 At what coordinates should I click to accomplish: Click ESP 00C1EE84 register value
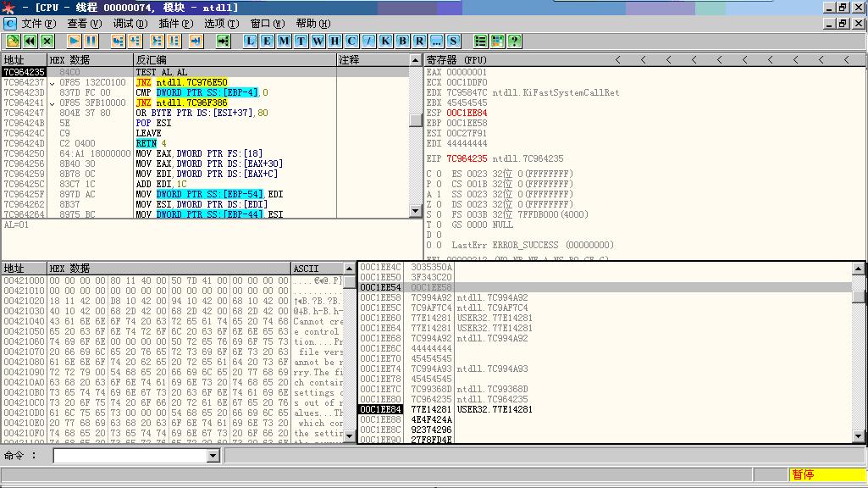(467, 113)
